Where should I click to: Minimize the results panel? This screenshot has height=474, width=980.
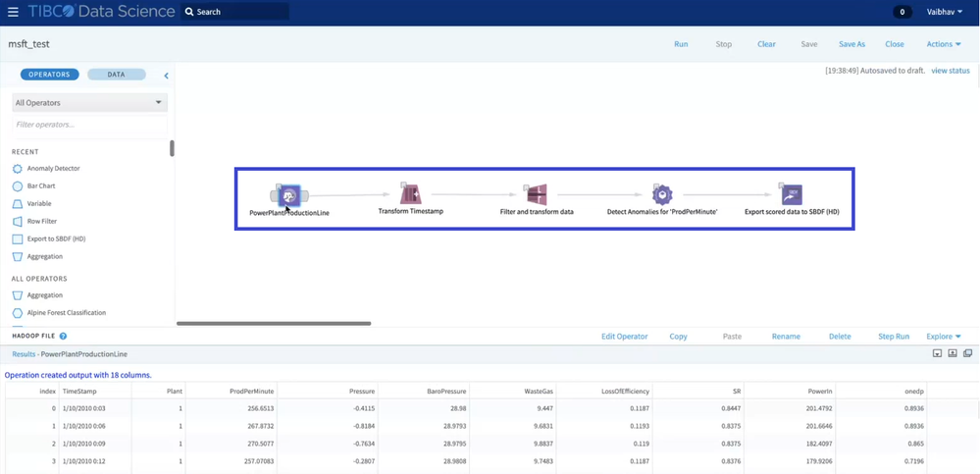click(x=937, y=353)
